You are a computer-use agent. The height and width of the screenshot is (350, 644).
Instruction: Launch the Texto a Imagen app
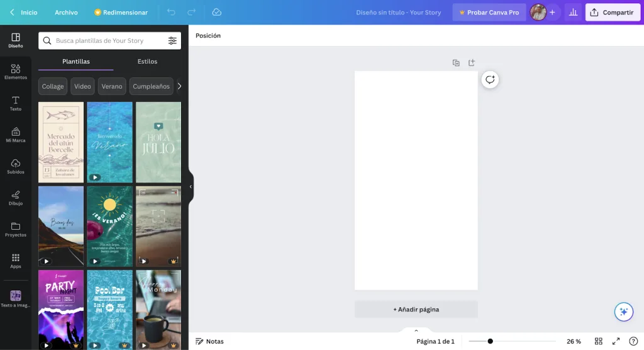pyautogui.click(x=16, y=298)
